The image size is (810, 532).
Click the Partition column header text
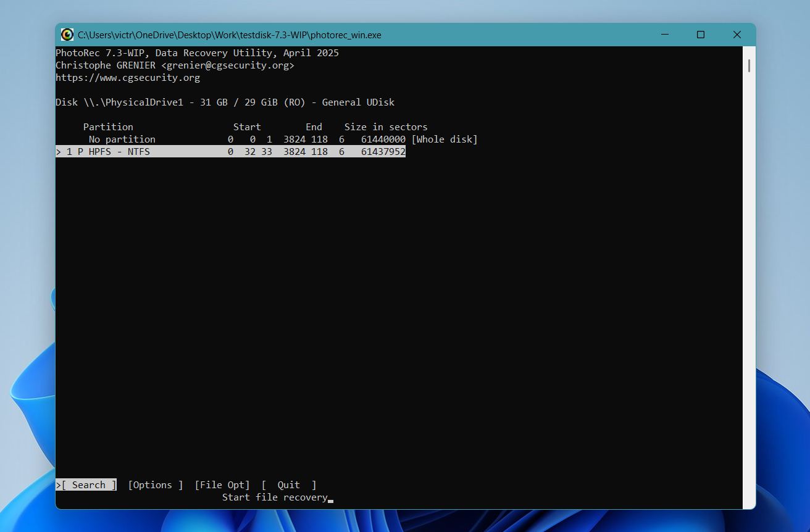[108, 127]
